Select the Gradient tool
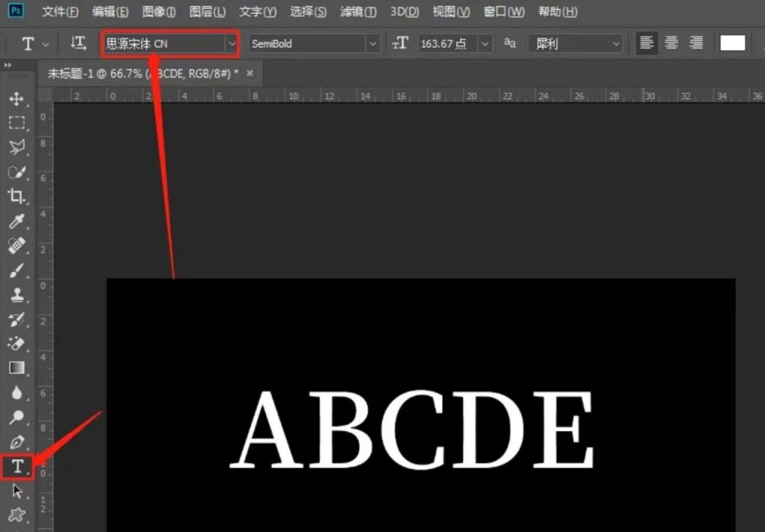Viewport: 765px width, 532px height. (16, 368)
